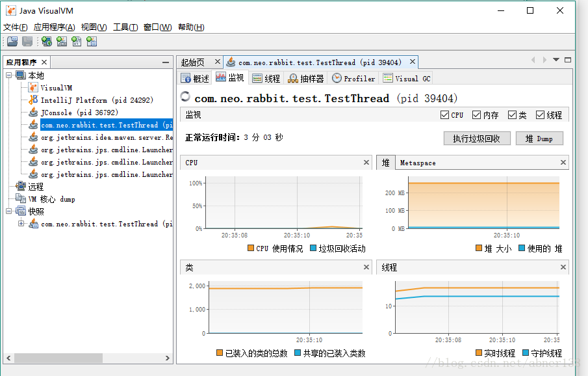Screen dimensions: 588x376
Task: Switch to the 监视 tab
Action: click(230, 78)
